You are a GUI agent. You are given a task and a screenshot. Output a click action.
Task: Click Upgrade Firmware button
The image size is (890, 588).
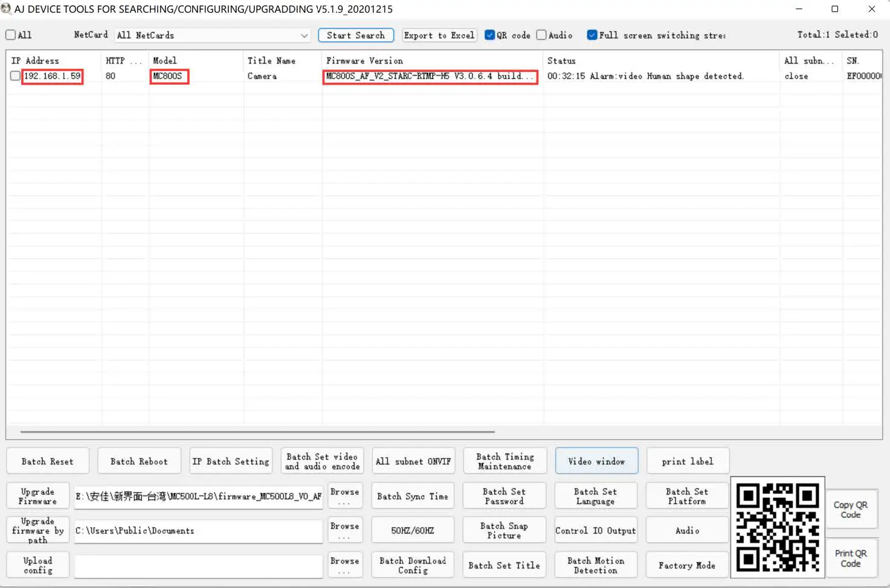[x=37, y=496]
